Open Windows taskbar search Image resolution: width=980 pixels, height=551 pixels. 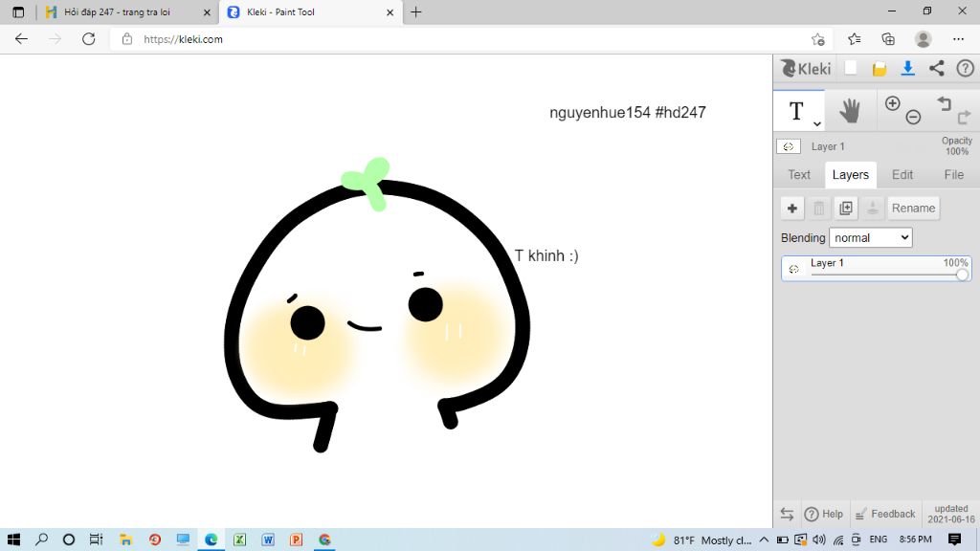42,540
